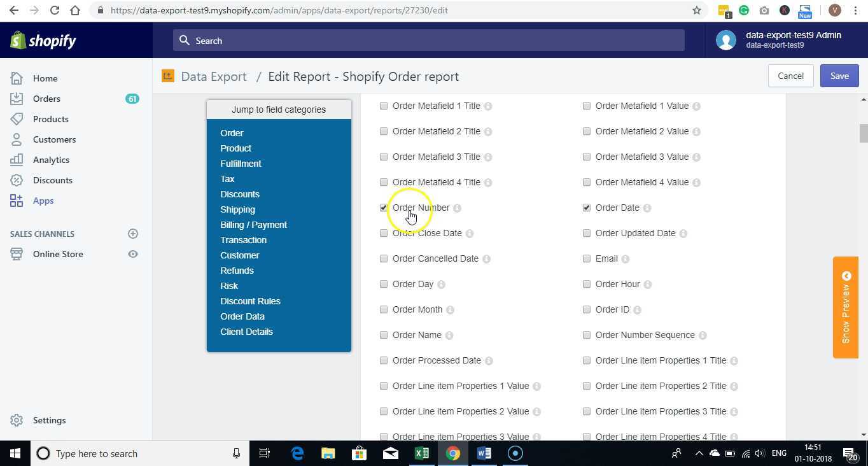This screenshot has height=466, width=868.
Task: Click the Apps grid icon
Action: pyautogui.click(x=17, y=201)
